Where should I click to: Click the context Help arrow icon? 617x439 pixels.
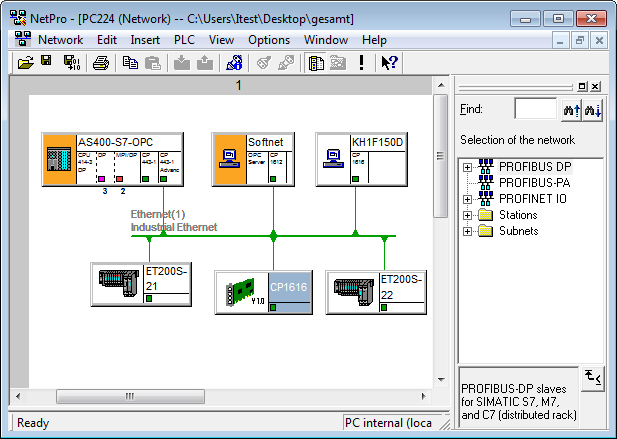pos(390,62)
